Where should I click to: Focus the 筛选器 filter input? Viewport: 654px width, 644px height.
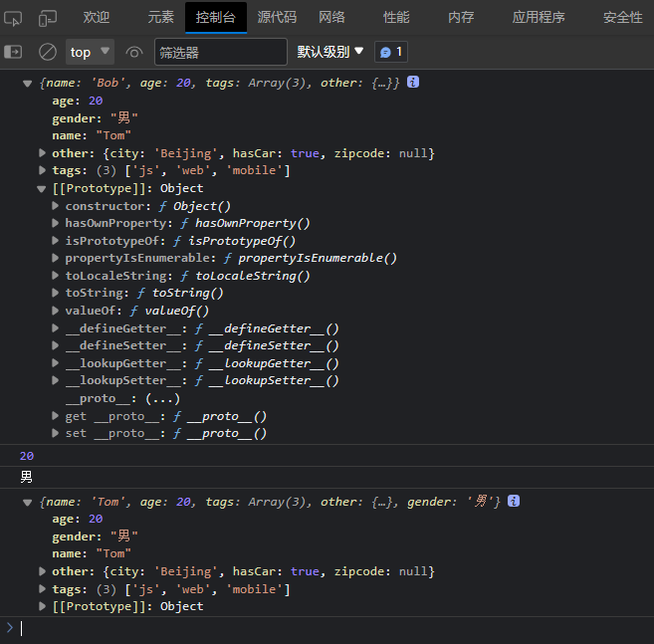(221, 52)
